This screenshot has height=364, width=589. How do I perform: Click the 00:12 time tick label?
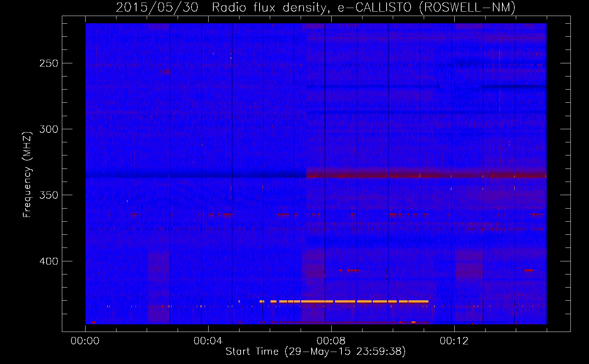click(x=454, y=341)
